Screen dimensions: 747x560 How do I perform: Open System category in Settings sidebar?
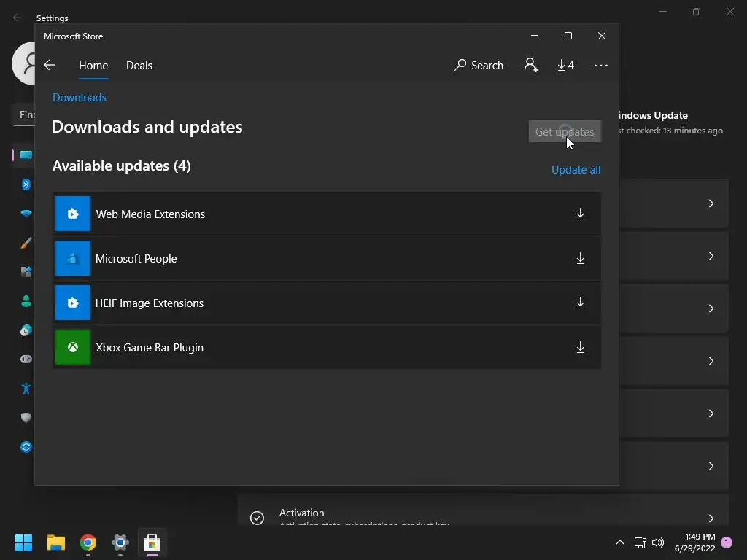click(x=26, y=155)
